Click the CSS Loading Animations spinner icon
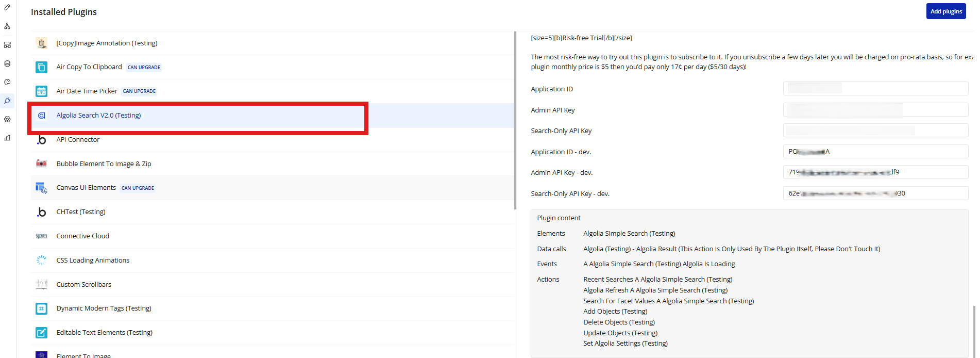Screen dimensions: 980x358 pos(42,260)
